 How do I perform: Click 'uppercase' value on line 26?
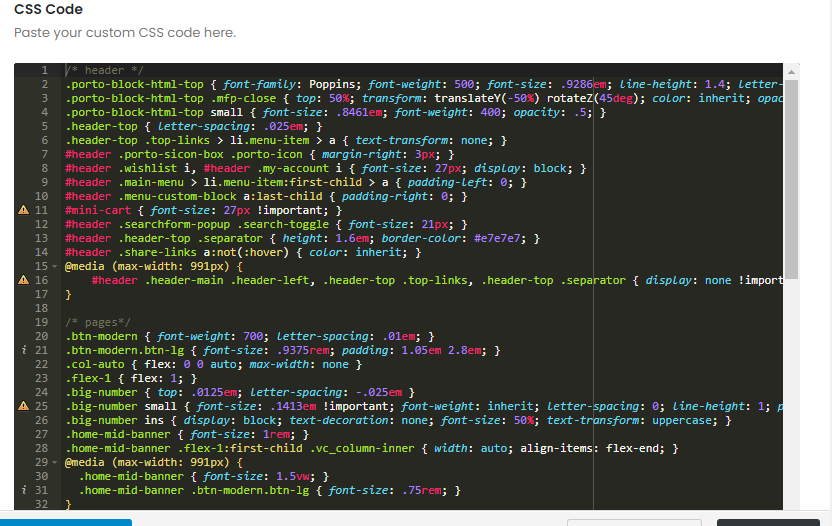pos(681,420)
